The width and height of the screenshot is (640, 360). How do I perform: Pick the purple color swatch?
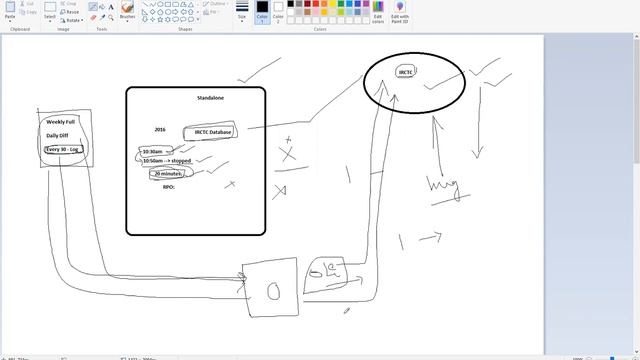coord(366,4)
